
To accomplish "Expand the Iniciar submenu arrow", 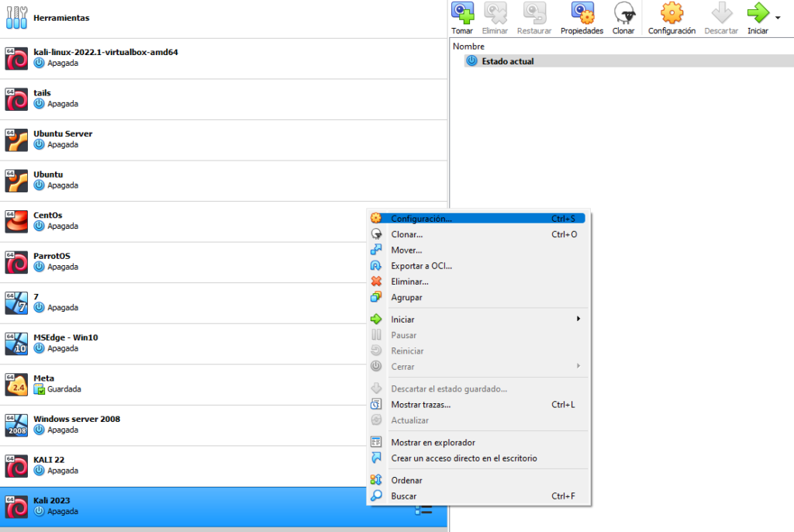I will [578, 319].
